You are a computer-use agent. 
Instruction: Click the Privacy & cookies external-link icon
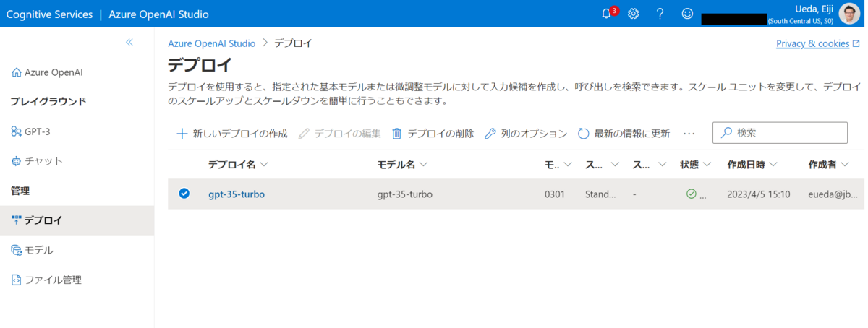pyautogui.click(x=856, y=43)
